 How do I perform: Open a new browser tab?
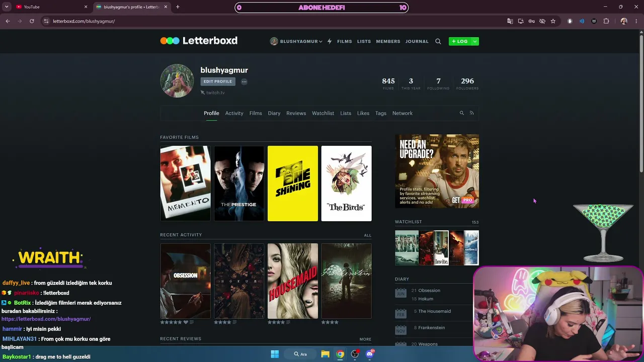[178, 7]
